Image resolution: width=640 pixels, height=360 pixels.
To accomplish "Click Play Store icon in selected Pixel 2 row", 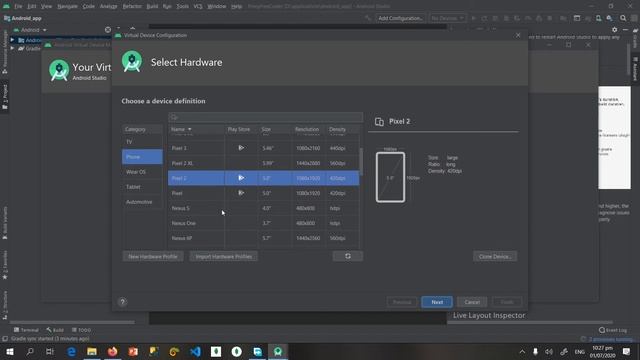I will (241, 178).
